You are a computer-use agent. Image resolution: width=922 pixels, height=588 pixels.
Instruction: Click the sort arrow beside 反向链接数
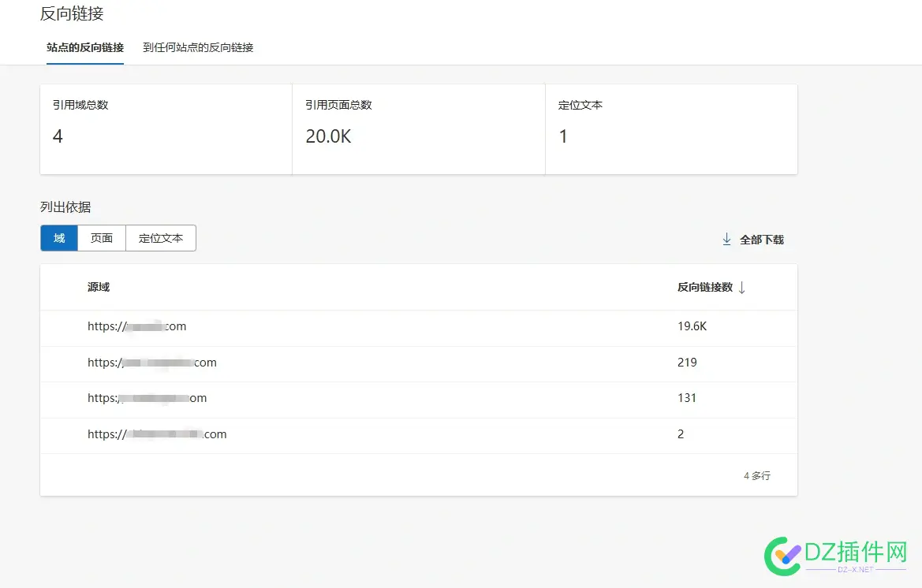741,288
